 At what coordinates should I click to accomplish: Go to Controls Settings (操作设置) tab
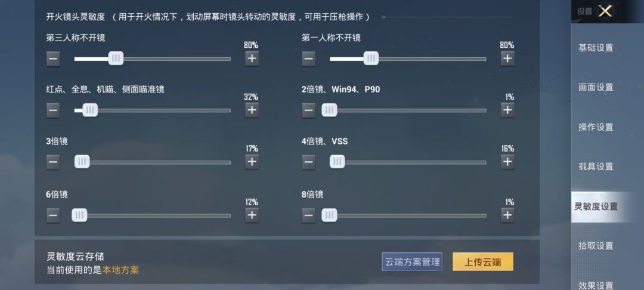coord(596,127)
